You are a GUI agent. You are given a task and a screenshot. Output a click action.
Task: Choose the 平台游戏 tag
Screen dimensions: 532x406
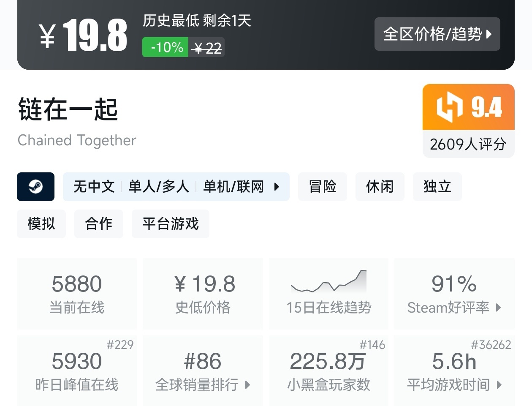170,224
